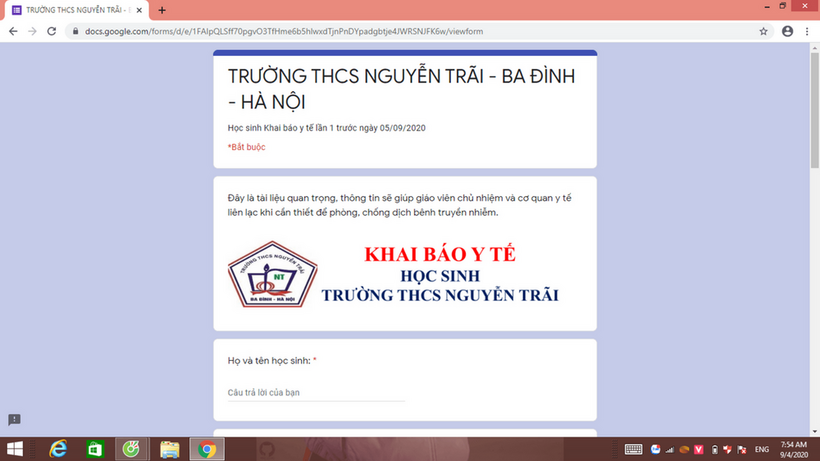Open the touch keyboard tray icon
Viewport: 820px width, 461px height.
(x=633, y=449)
